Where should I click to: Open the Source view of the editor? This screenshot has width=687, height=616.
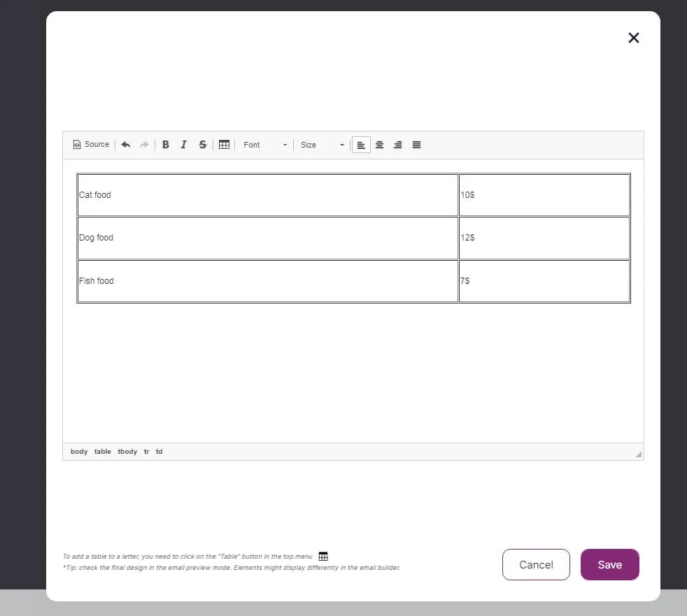click(91, 145)
